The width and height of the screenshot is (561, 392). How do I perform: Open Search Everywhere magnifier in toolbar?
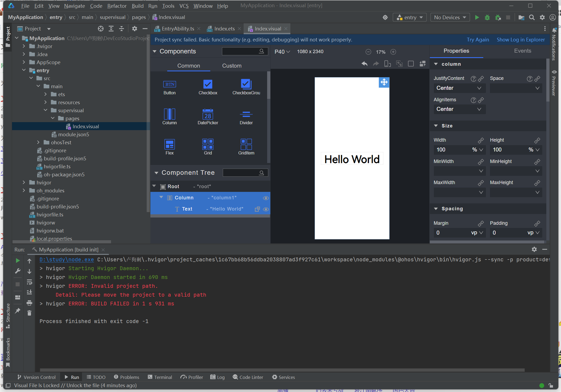tap(532, 17)
